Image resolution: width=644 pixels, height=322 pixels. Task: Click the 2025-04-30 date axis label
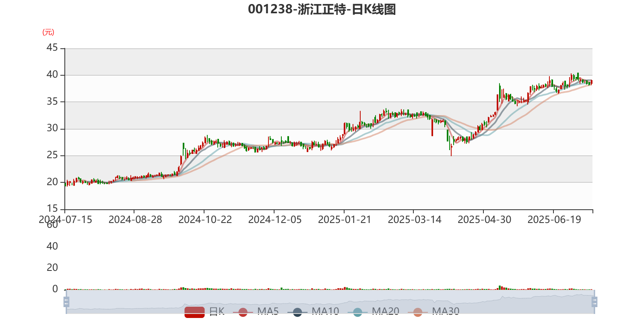click(485, 220)
